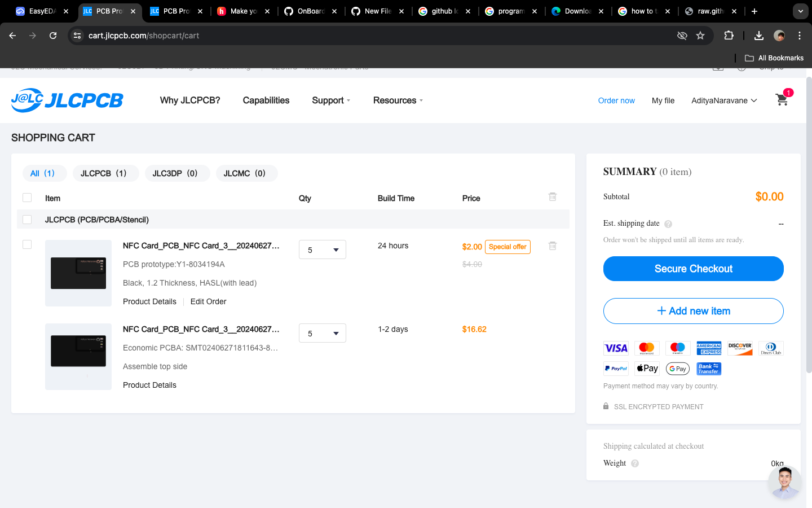812x508 pixels.
Task: Open Why JLCPCB? menu item
Action: 190,100
